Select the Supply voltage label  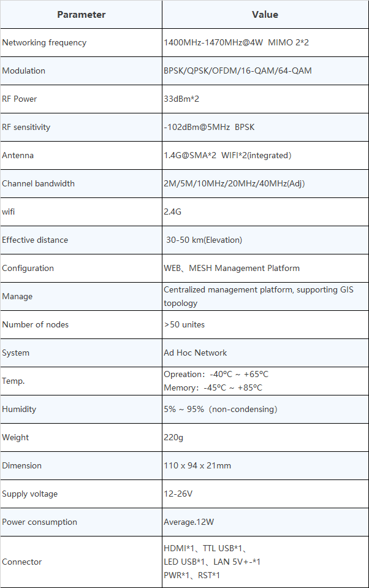(x=30, y=494)
